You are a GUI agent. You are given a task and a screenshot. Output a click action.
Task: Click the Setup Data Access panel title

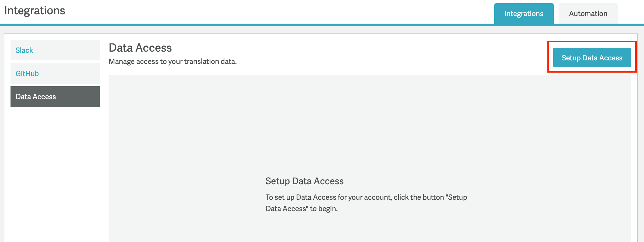(304, 181)
